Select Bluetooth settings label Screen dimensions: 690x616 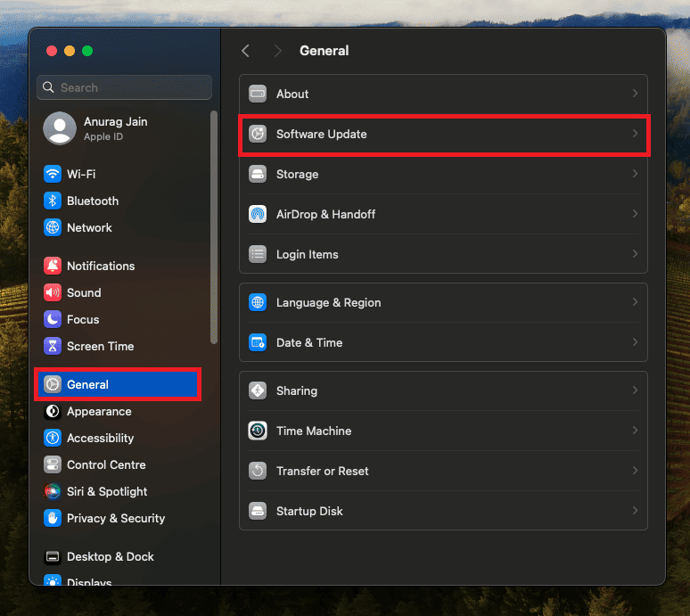[x=93, y=201]
